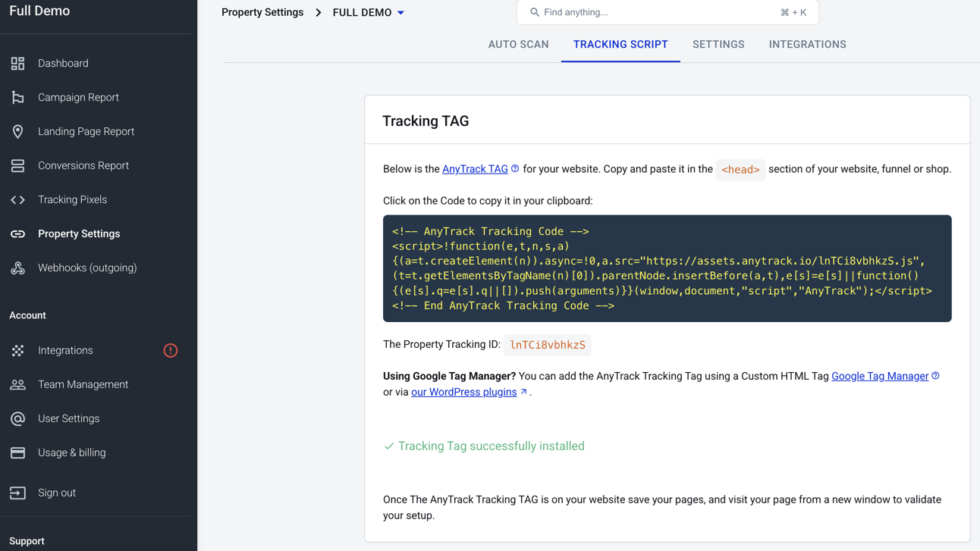Switch to the AUTO SCAN tab
This screenshot has height=551, width=980.
click(x=518, y=45)
